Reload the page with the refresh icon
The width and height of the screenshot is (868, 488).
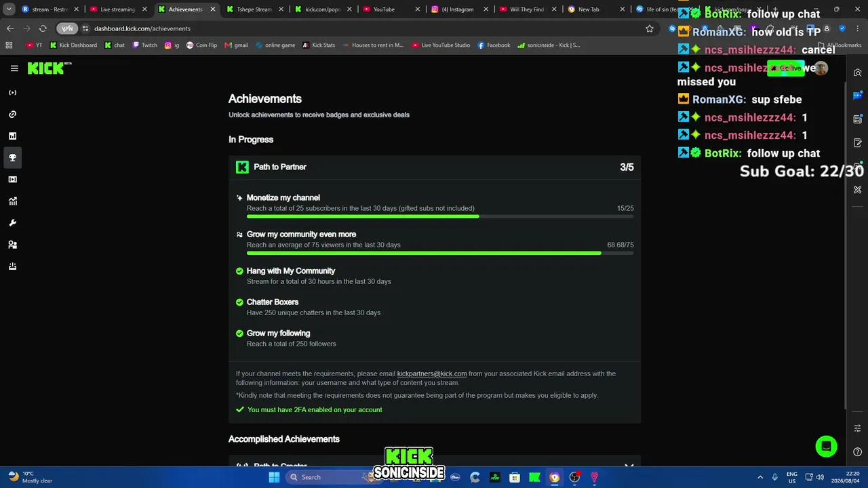coord(43,28)
